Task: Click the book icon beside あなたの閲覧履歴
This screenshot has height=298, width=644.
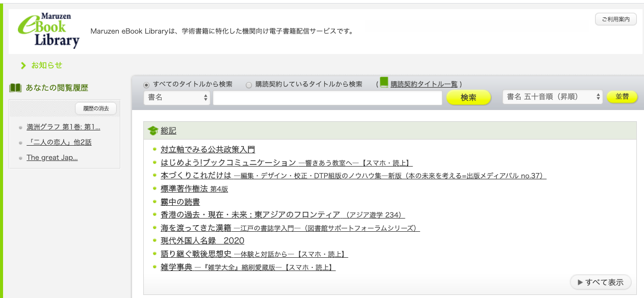Action: point(15,88)
